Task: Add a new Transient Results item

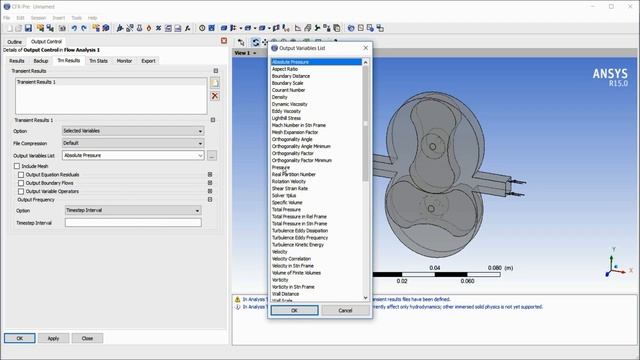Action: pos(215,83)
